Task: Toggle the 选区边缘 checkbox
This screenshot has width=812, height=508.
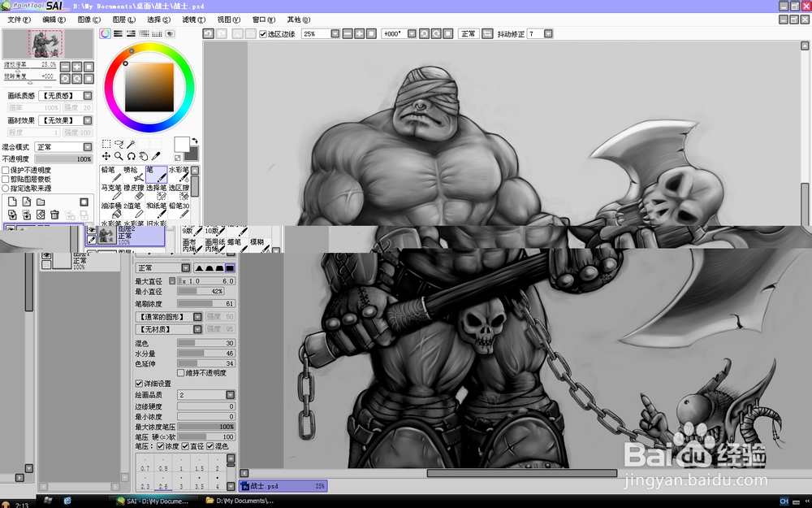Action: [x=262, y=34]
